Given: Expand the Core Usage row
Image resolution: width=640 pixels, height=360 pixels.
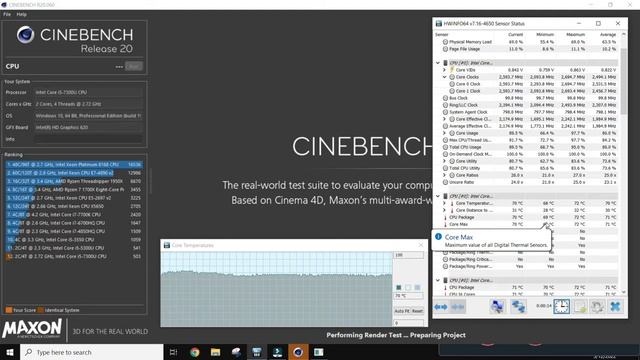Looking at the screenshot, I should tap(444, 133).
